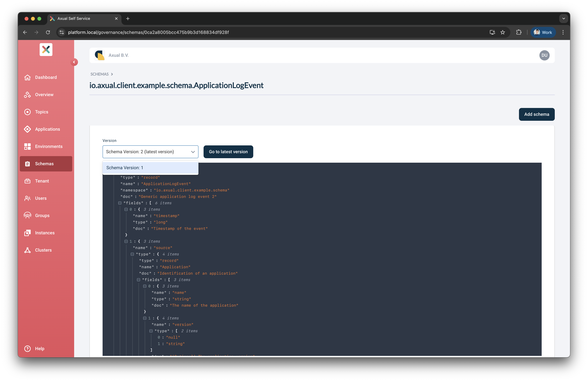Open the Users menu item
The image size is (588, 381).
(41, 198)
